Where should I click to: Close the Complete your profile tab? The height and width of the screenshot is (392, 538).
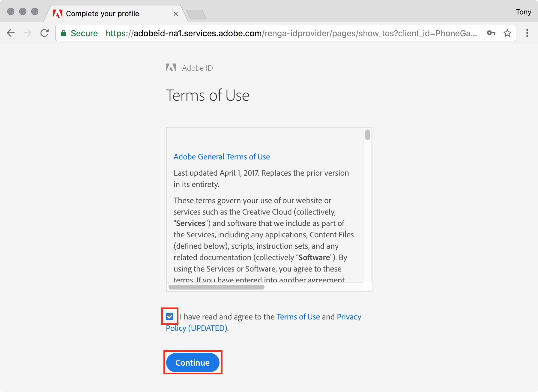click(x=176, y=14)
